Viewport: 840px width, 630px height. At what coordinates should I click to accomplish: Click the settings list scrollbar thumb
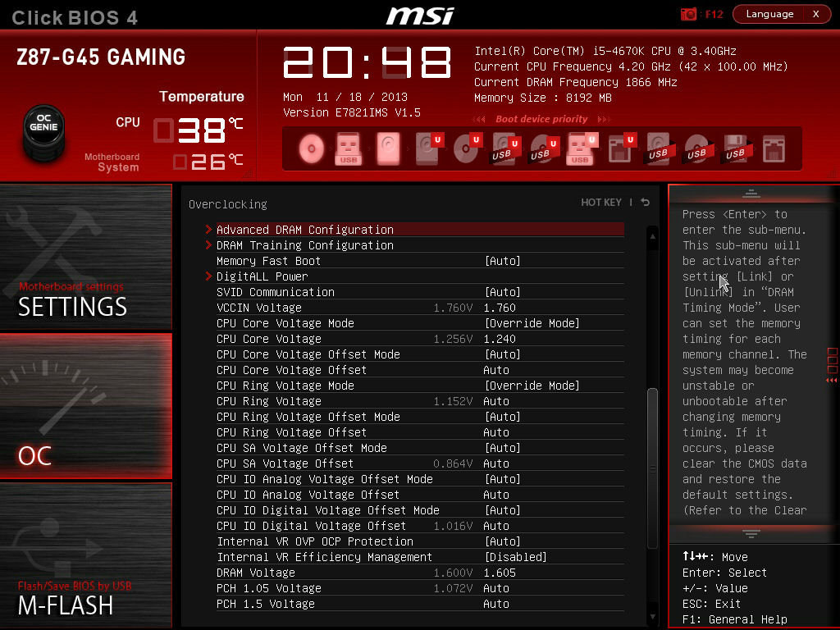coord(652,468)
